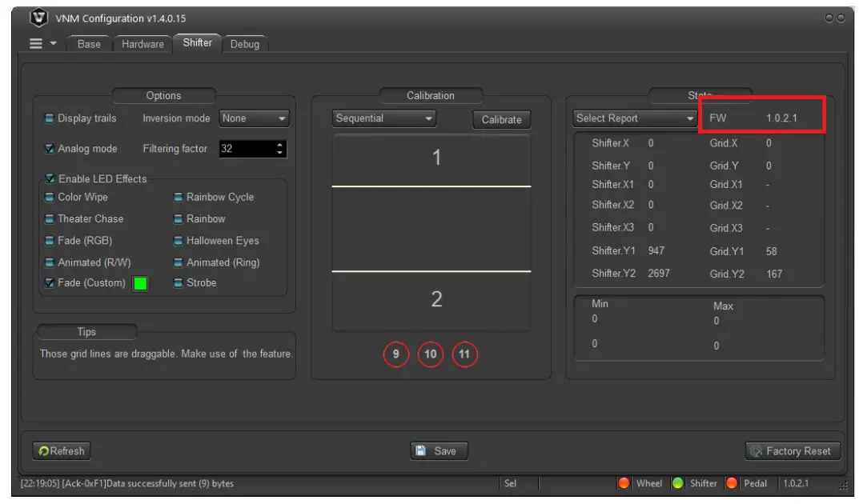Click the Save button
The width and height of the screenshot is (859, 504).
tap(438, 450)
